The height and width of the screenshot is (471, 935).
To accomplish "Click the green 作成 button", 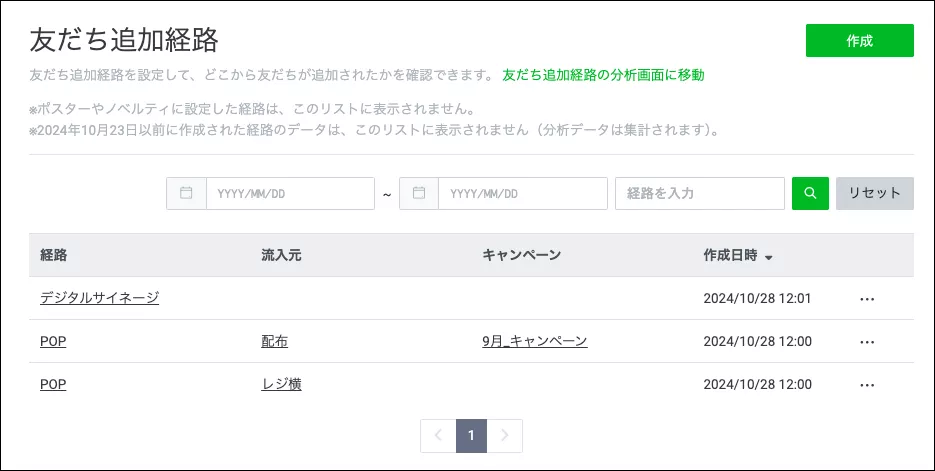I will pos(859,41).
